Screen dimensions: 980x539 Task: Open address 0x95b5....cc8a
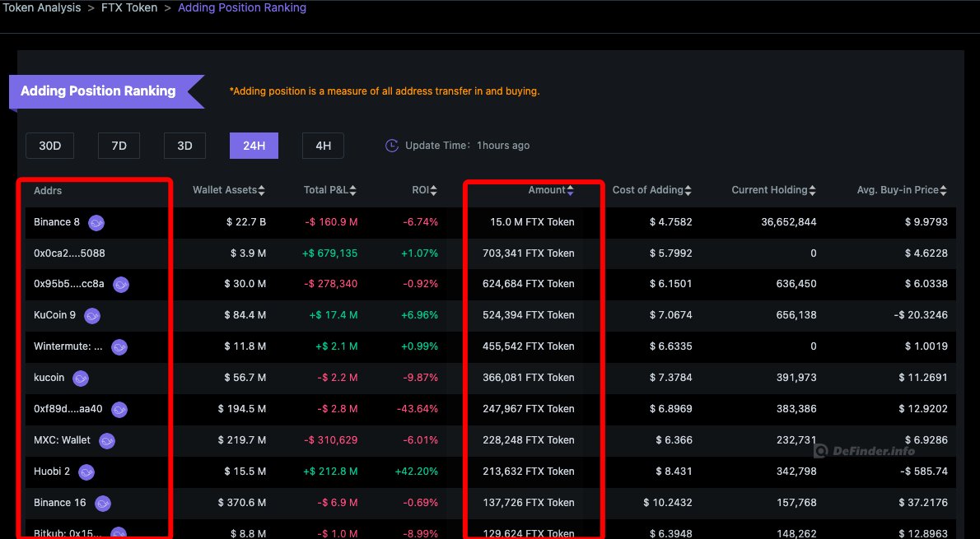pos(68,284)
